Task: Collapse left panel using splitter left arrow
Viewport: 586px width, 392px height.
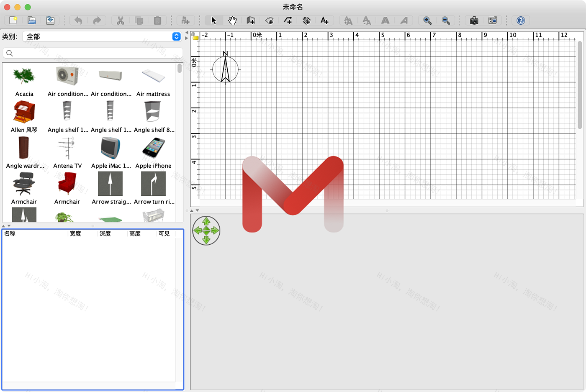Action: pyautogui.click(x=187, y=33)
